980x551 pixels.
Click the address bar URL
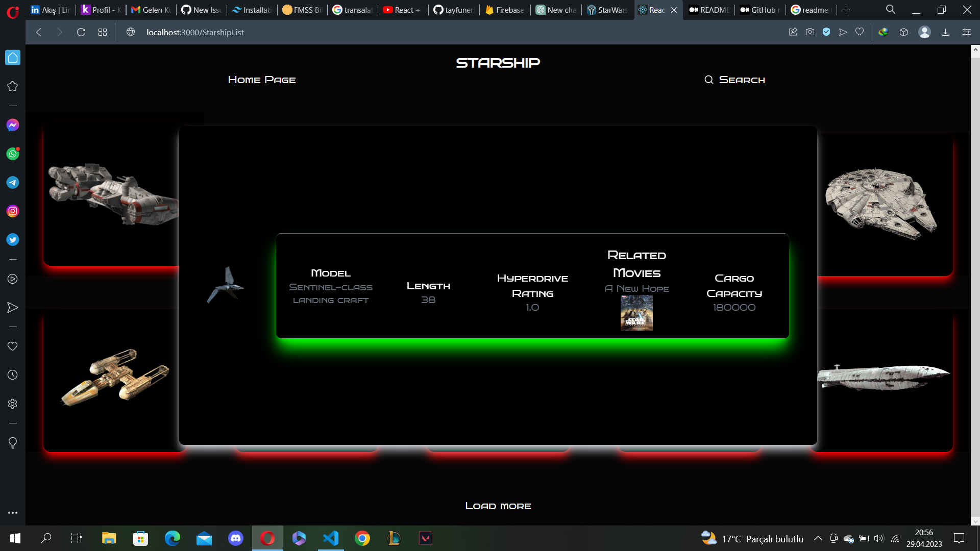(x=195, y=32)
